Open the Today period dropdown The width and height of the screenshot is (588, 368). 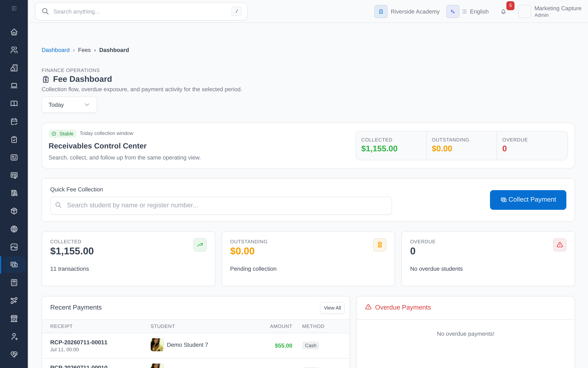[69, 105]
